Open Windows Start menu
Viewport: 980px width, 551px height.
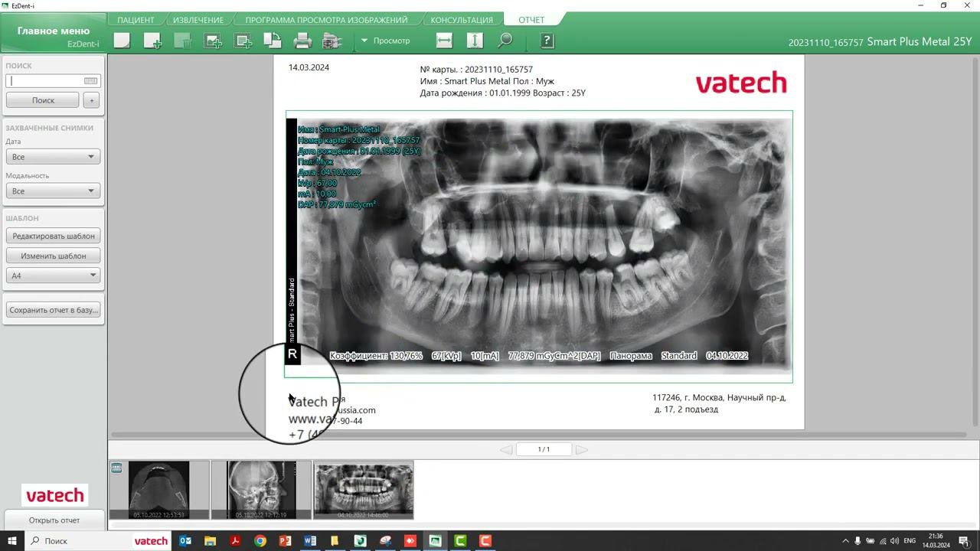point(12,541)
